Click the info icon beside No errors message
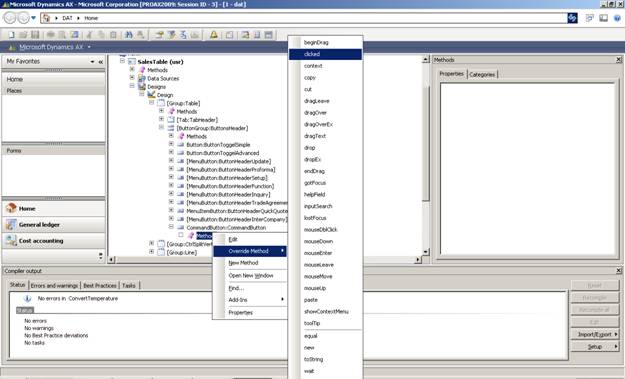This screenshot has width=625, height=379. [27, 298]
